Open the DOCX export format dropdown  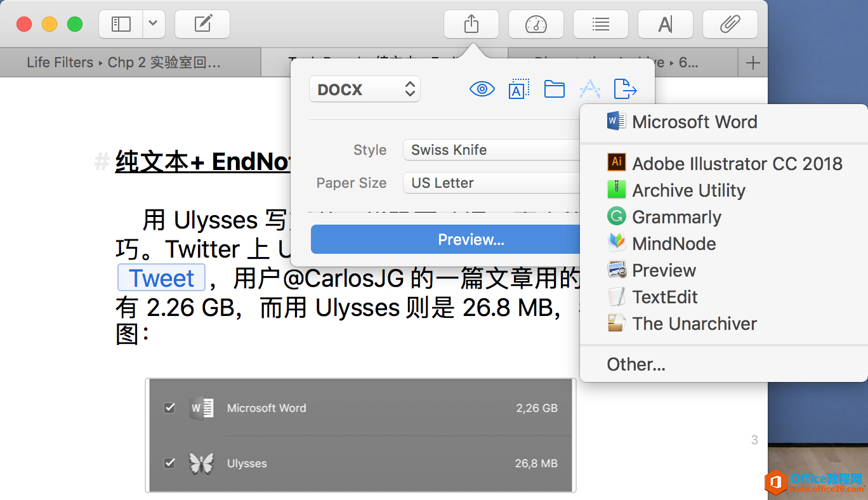click(365, 89)
